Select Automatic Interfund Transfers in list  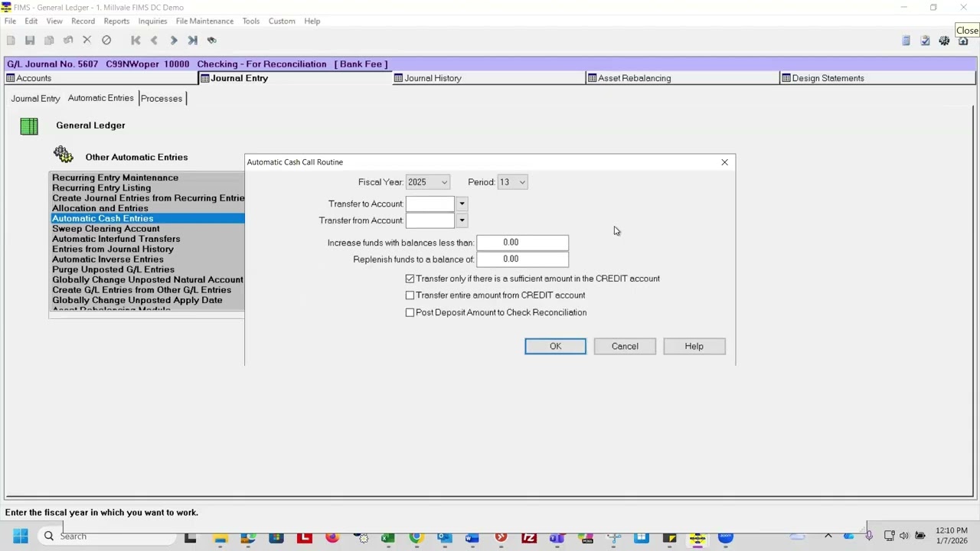147,239
